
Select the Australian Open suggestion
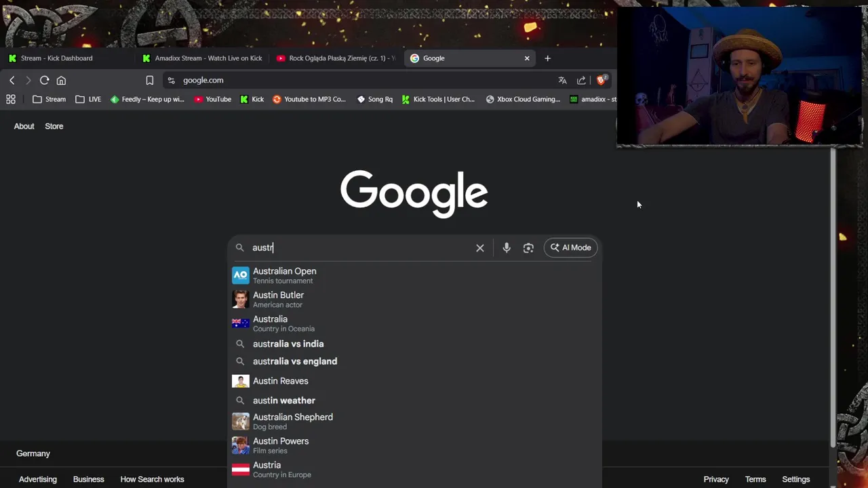pos(414,275)
